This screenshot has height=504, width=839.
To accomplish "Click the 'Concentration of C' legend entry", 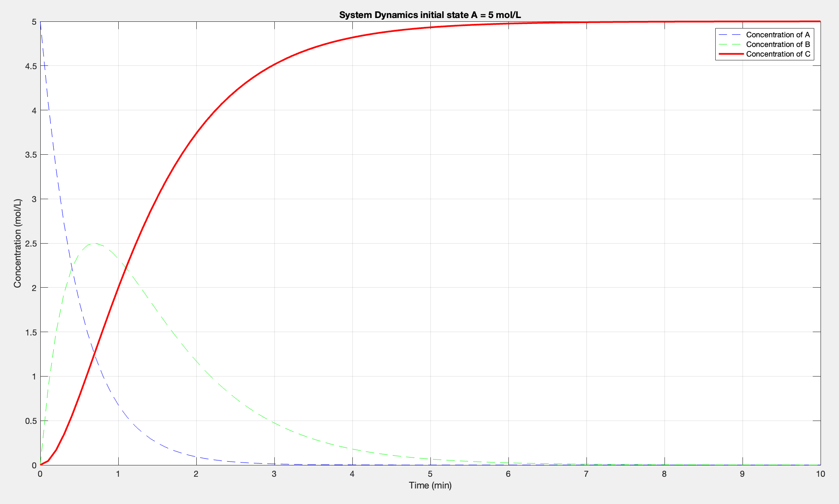I will click(x=778, y=54).
